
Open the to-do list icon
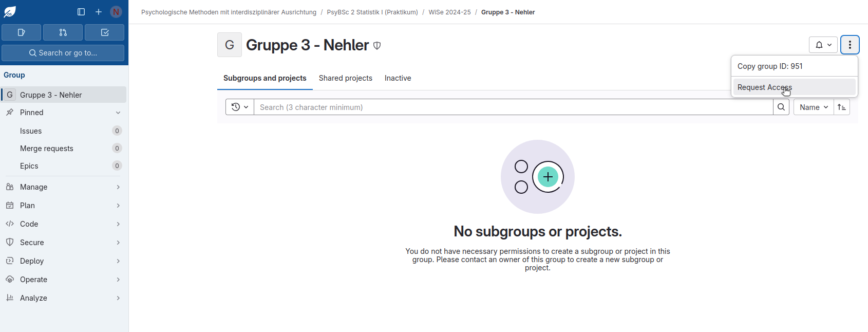coord(105,32)
